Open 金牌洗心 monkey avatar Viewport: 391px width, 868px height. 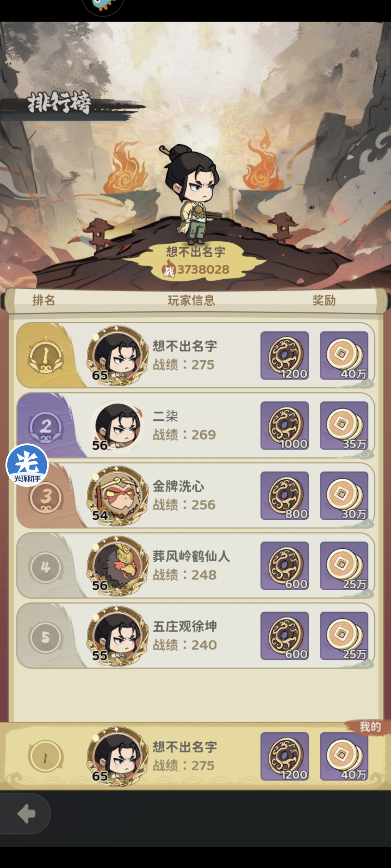117,496
